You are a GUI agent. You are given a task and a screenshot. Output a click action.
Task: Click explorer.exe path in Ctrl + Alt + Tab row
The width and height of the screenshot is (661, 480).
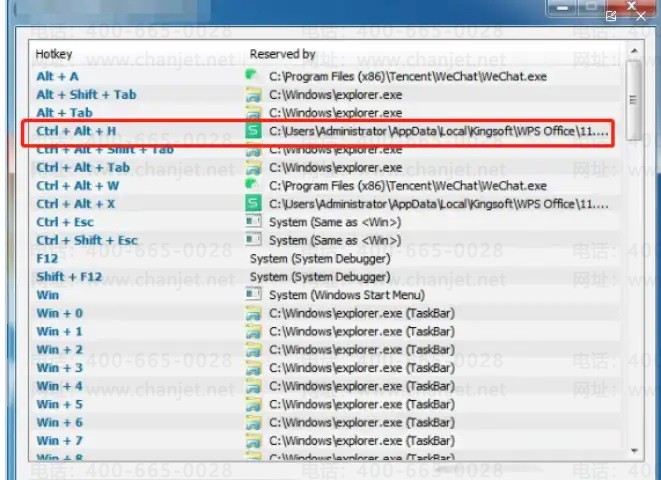[x=336, y=167]
